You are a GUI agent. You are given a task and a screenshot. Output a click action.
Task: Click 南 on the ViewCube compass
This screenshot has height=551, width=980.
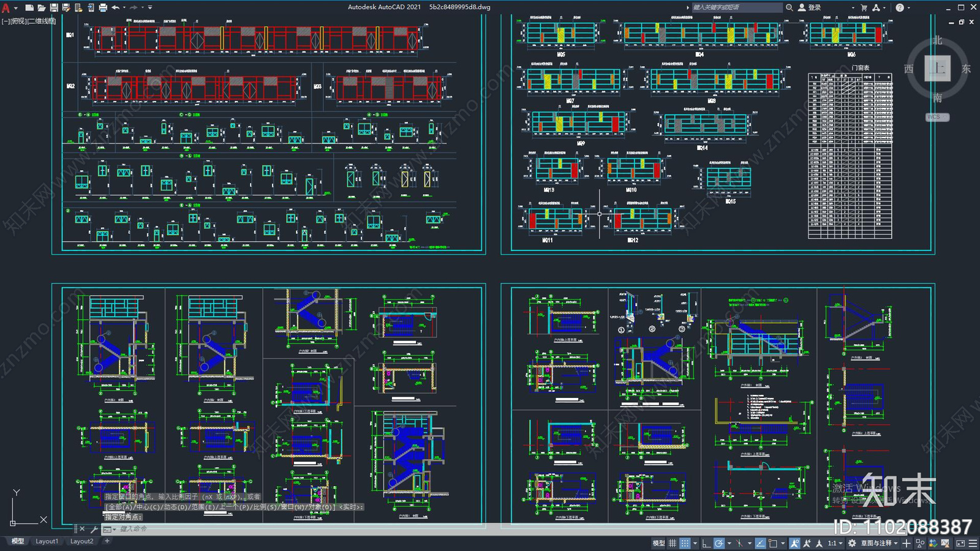pyautogui.click(x=937, y=97)
